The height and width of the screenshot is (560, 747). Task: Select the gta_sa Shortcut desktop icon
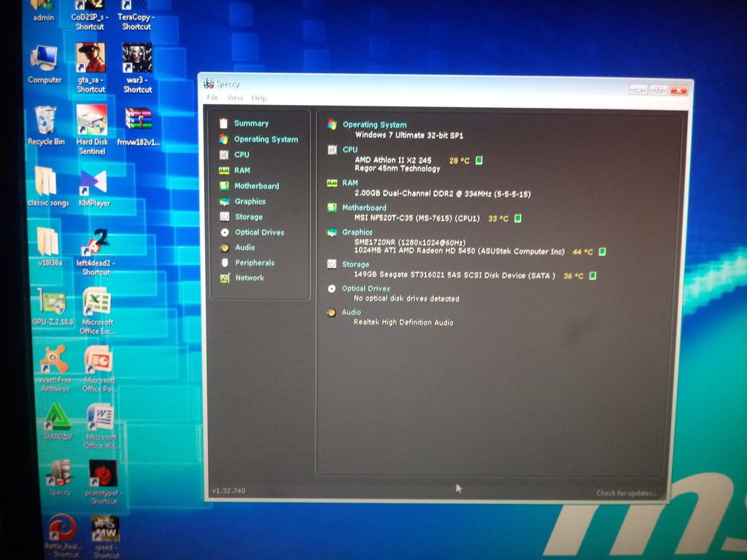click(90, 68)
